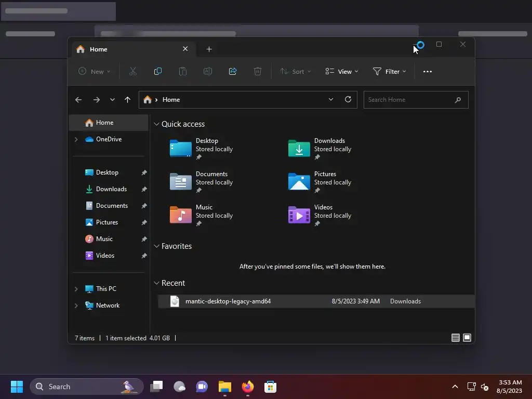Open the Downloads folder in Quick access
Screen dimensions: 532x399
(x=320, y=149)
